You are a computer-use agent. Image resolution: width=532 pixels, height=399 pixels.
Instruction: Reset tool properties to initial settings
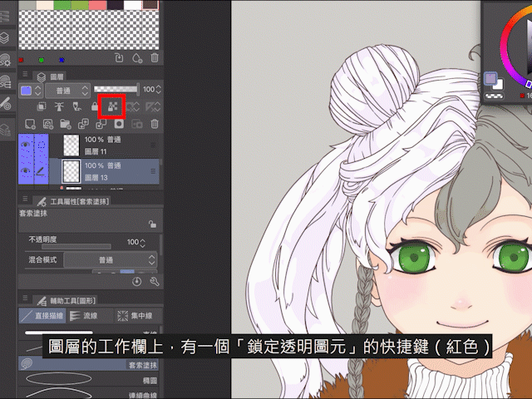[136, 282]
